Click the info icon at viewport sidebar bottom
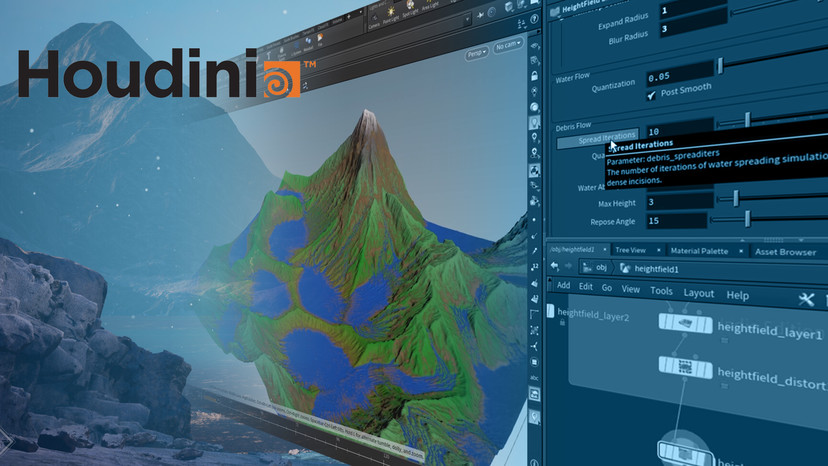Image resolution: width=828 pixels, height=466 pixels. [534, 462]
